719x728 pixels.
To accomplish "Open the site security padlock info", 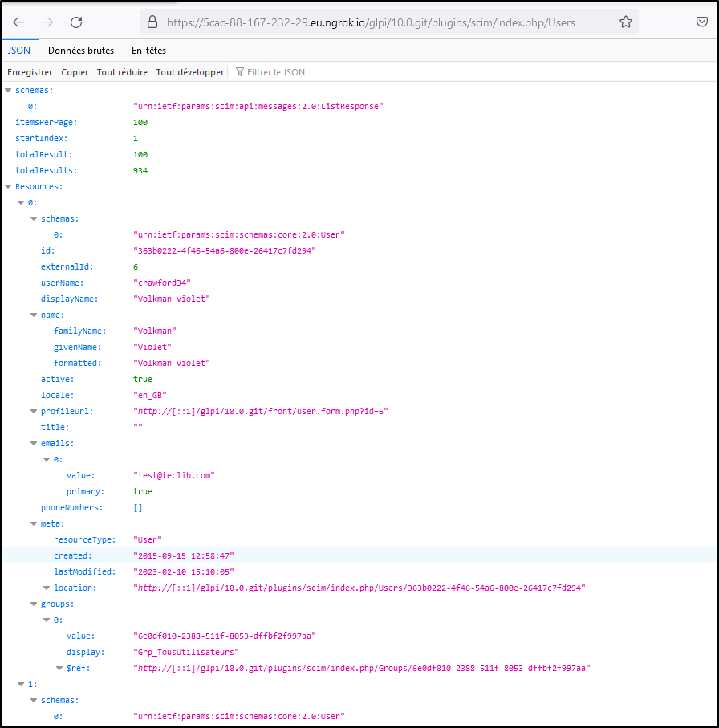I will tap(152, 22).
